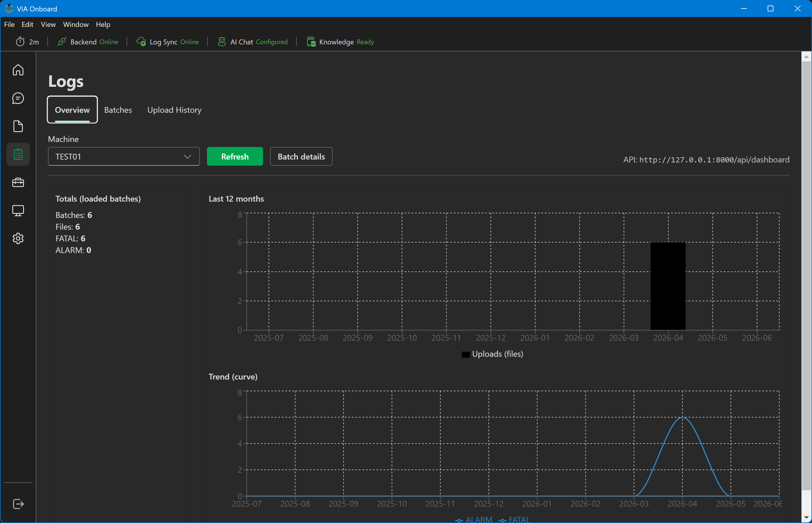Click the scrollbar down arrow
The height and width of the screenshot is (523, 812).
pyautogui.click(x=806, y=518)
